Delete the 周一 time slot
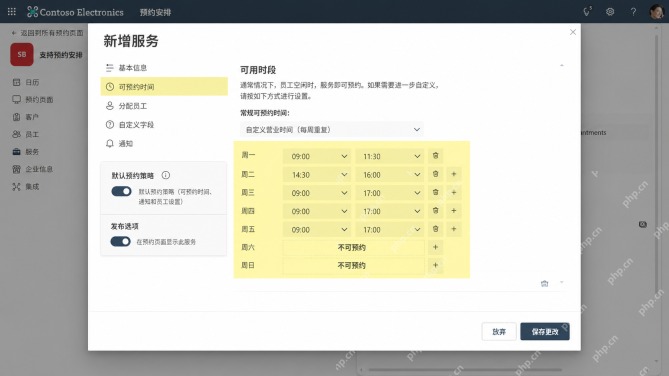This screenshot has width=669, height=376. [x=436, y=156]
